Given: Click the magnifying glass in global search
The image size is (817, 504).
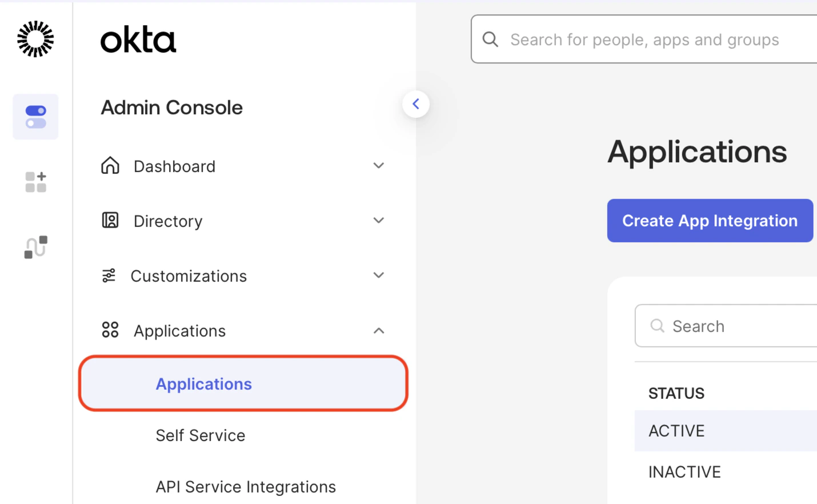Looking at the screenshot, I should pos(490,39).
